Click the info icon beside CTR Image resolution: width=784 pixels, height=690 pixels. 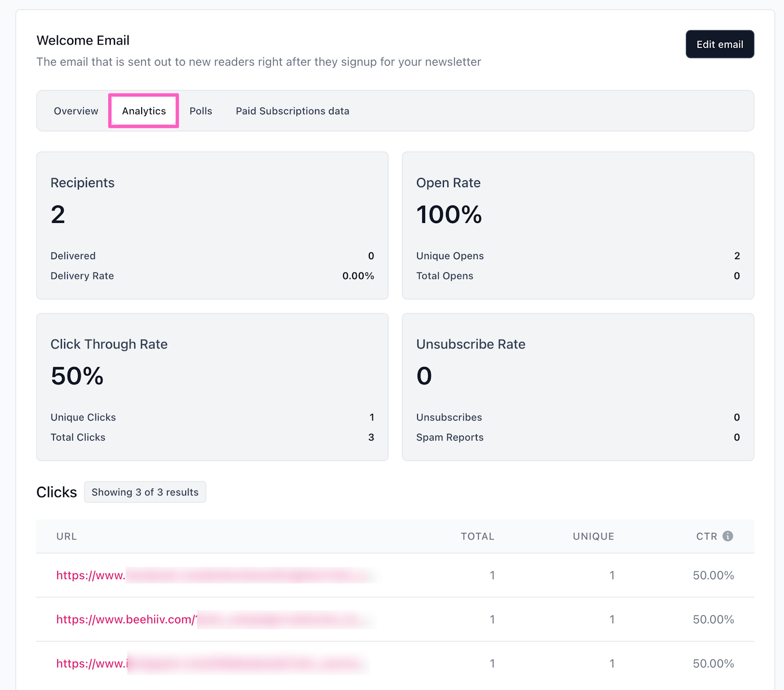(x=728, y=536)
